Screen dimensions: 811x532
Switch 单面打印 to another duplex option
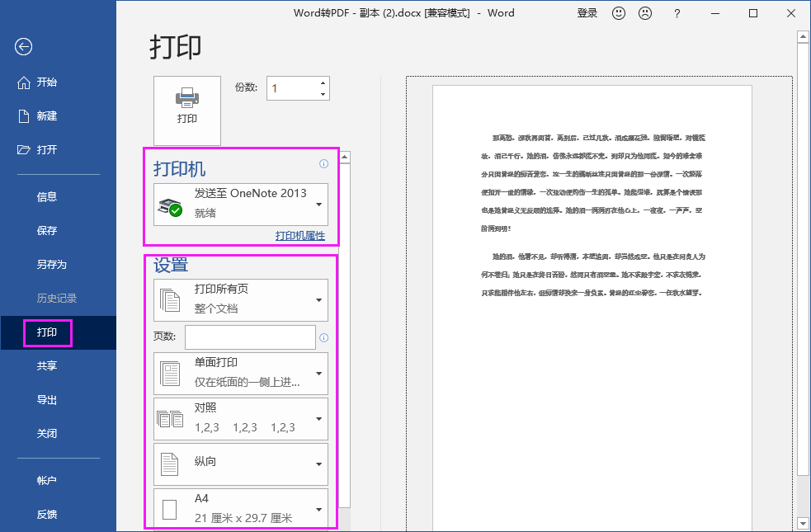click(x=239, y=373)
